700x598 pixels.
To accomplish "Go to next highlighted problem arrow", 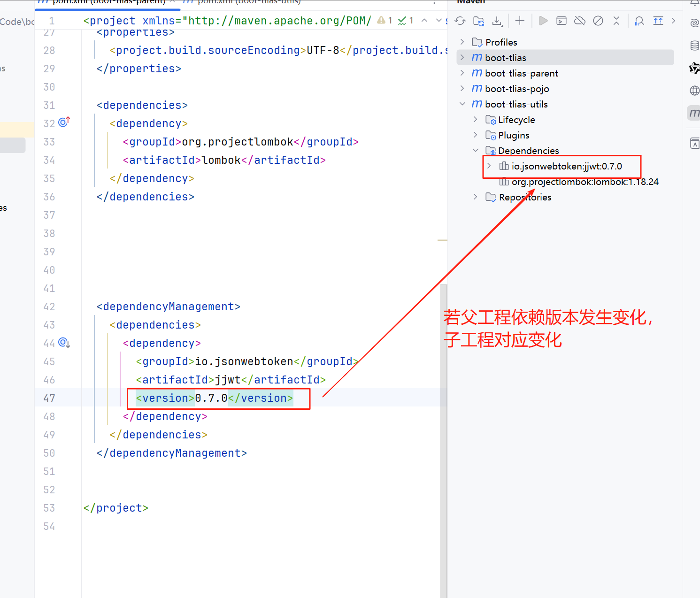I will tap(439, 20).
